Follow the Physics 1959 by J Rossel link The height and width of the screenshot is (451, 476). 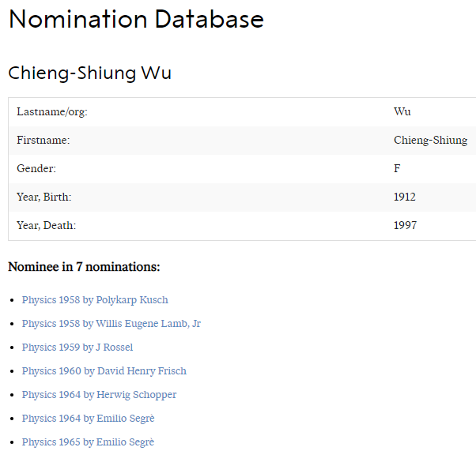point(77,348)
